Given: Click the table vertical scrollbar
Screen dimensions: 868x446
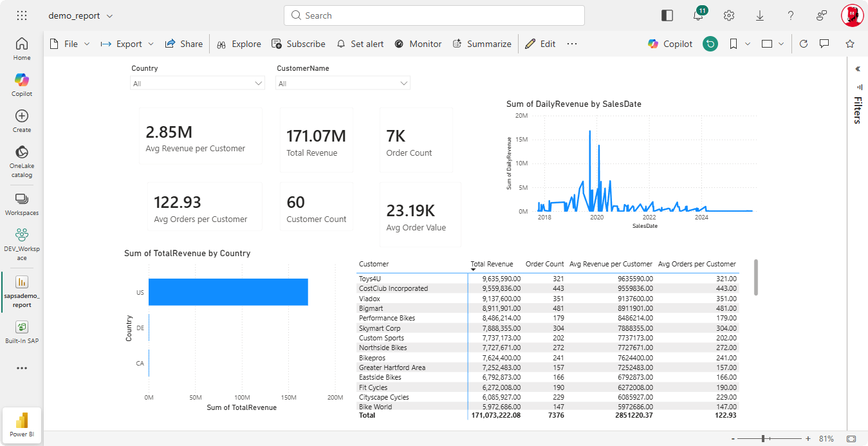Looking at the screenshot, I should click(755, 277).
